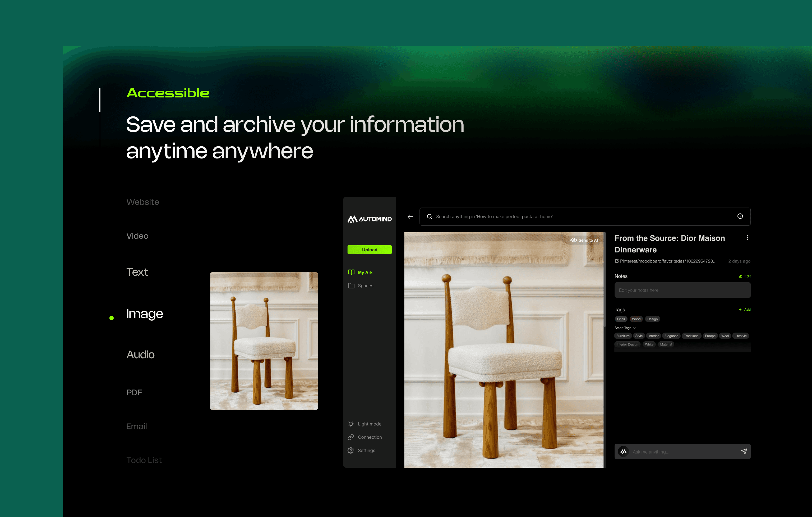Image resolution: width=812 pixels, height=517 pixels.
Task: Click the small chair thumbnail
Action: point(264,341)
